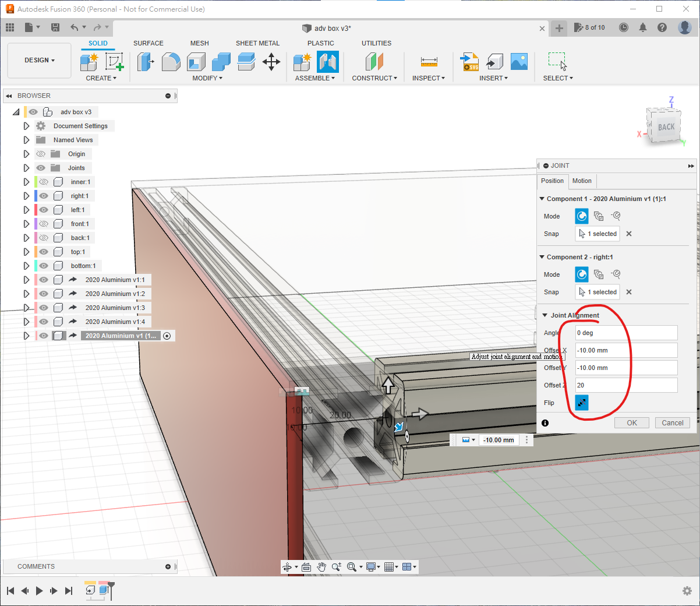Collapse the Joint Alignment section
Image resolution: width=700 pixels, height=606 pixels.
click(545, 315)
